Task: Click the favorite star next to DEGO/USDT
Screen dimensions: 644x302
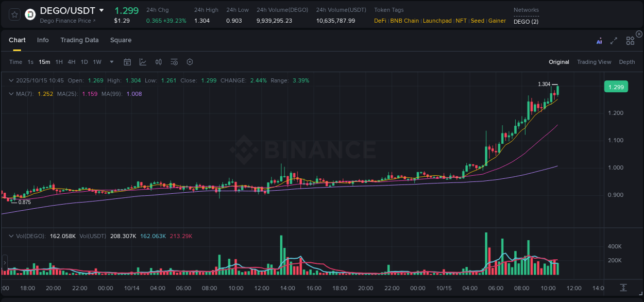Action: pyautogui.click(x=14, y=14)
